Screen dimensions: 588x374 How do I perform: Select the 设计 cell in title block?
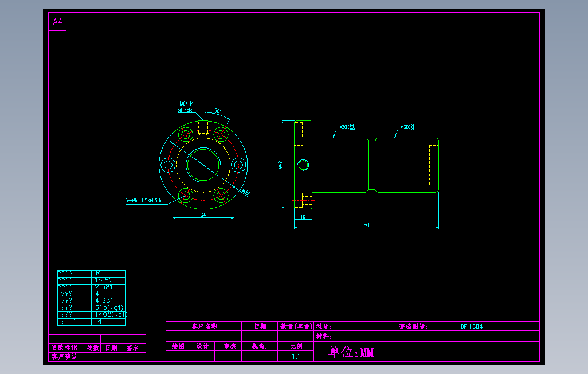pos(202,346)
